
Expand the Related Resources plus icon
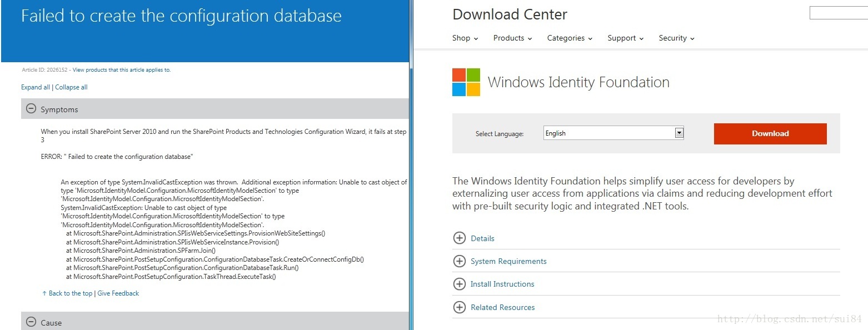click(x=460, y=307)
